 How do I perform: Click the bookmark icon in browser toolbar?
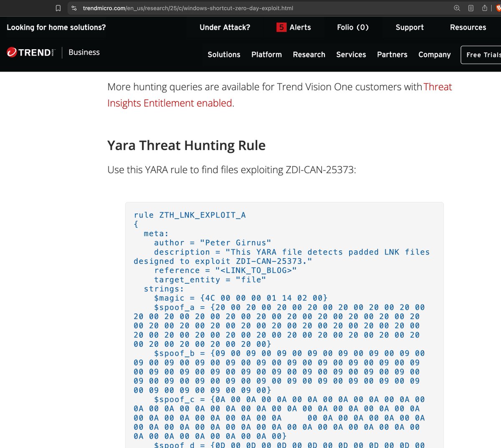[x=58, y=8]
